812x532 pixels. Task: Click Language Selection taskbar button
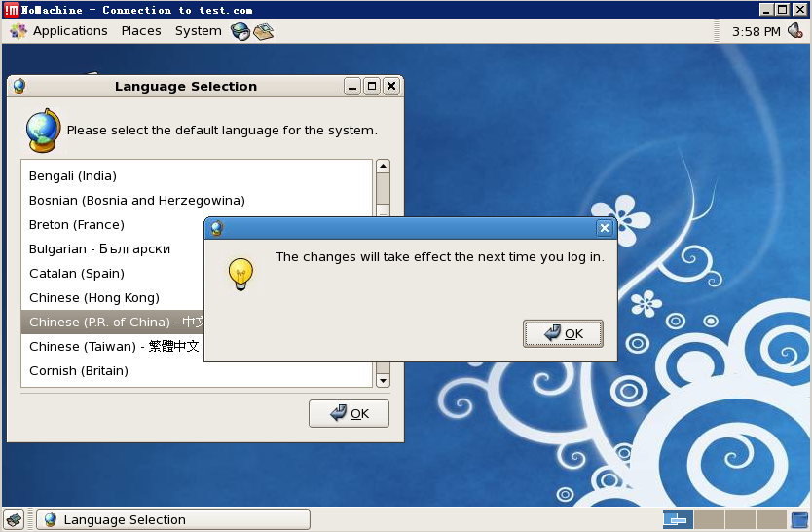(173, 519)
